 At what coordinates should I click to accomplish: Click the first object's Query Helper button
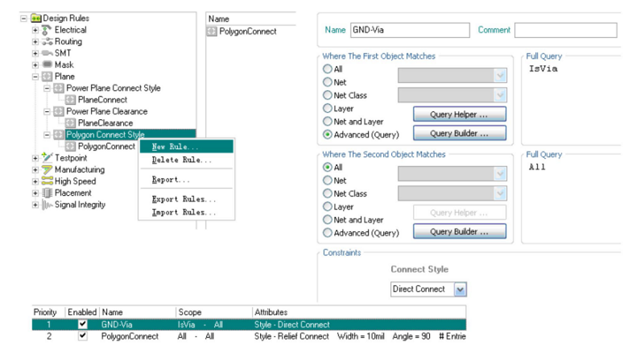pos(459,114)
